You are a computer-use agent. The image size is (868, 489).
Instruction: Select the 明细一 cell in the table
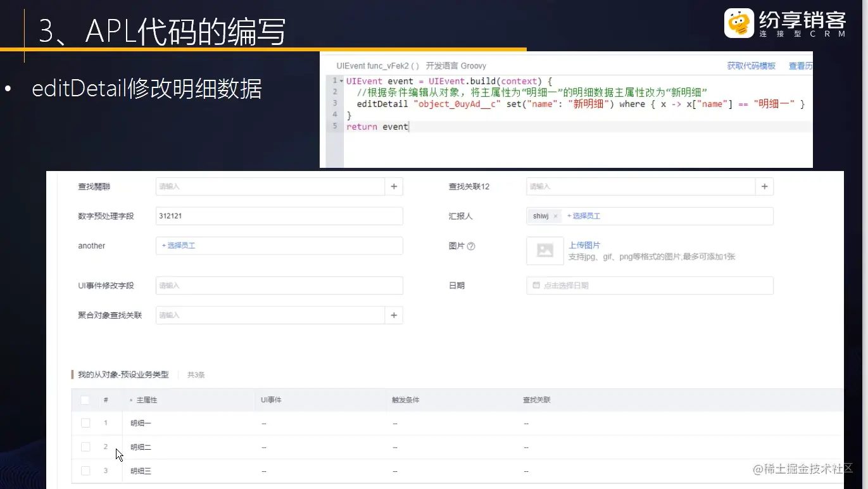click(x=141, y=423)
